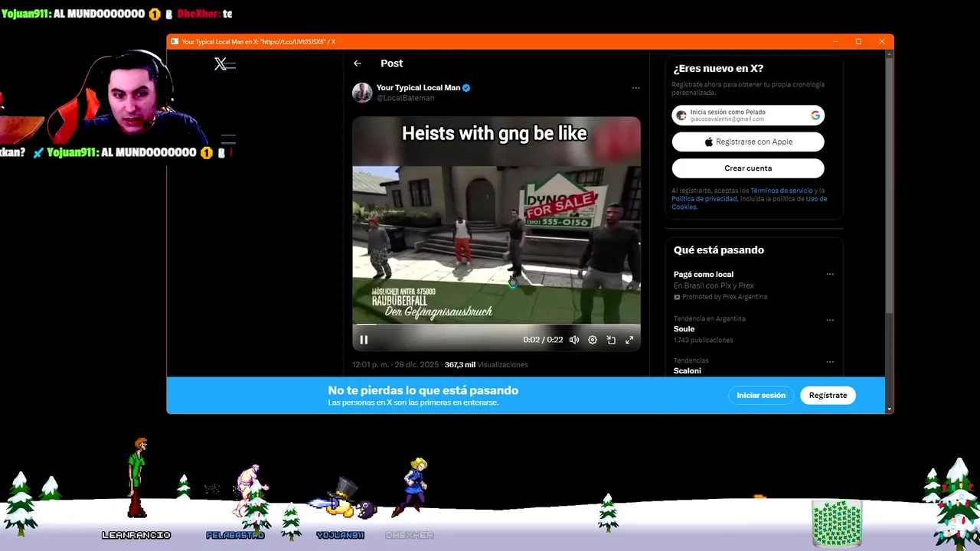Pause the video with the pause icon
Viewport: 980px width, 551px height.
tap(364, 340)
